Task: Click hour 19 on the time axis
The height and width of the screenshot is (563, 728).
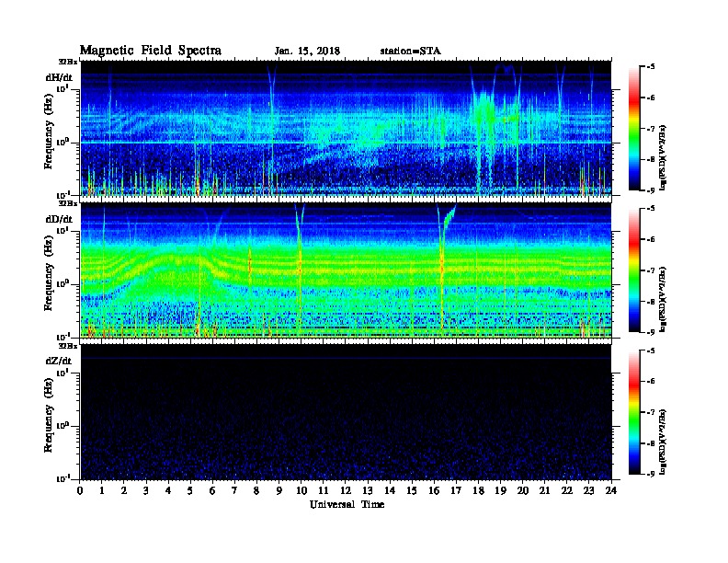Action: pos(500,490)
